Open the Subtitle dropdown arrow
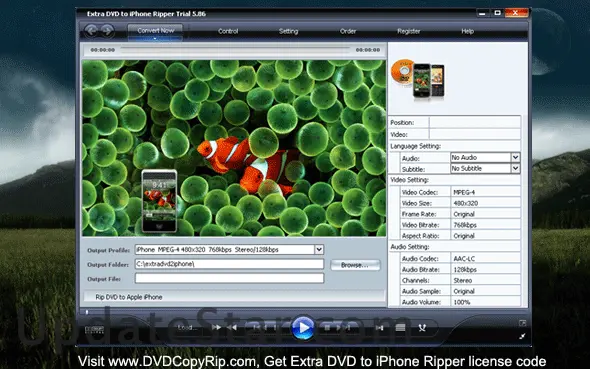Image resolution: width=590 pixels, height=369 pixels. 515,168
